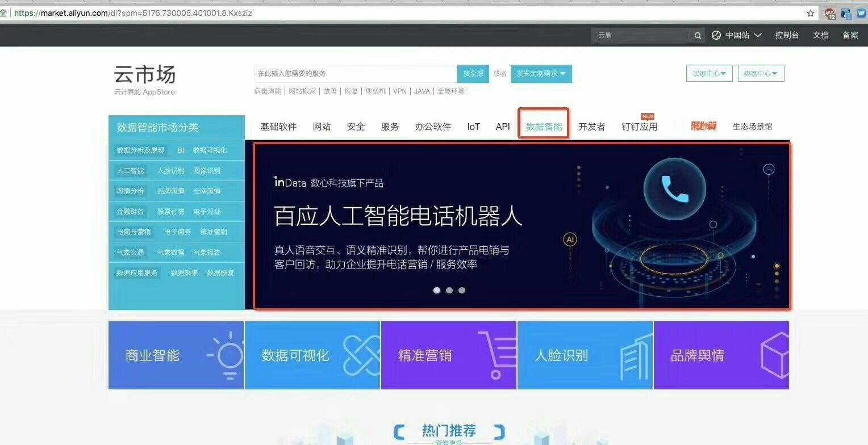The height and width of the screenshot is (445, 868).
Task: Click the 金融财务 category
Action: (130, 212)
